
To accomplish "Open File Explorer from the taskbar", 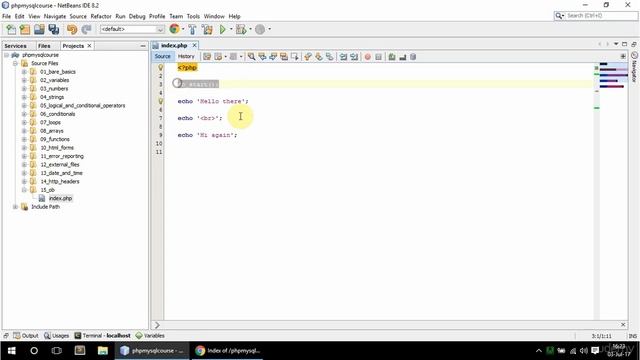I will pyautogui.click(x=103, y=351).
